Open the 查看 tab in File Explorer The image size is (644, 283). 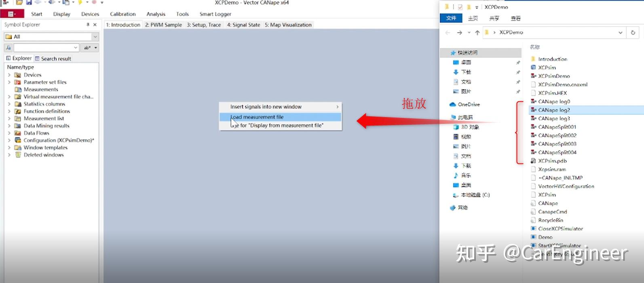tap(515, 18)
